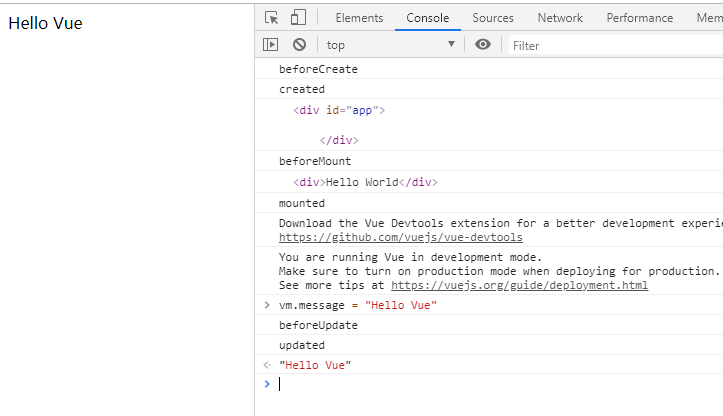Click the return arrow beside "Hello Vue" output
This screenshot has height=416, width=723.
click(x=267, y=365)
